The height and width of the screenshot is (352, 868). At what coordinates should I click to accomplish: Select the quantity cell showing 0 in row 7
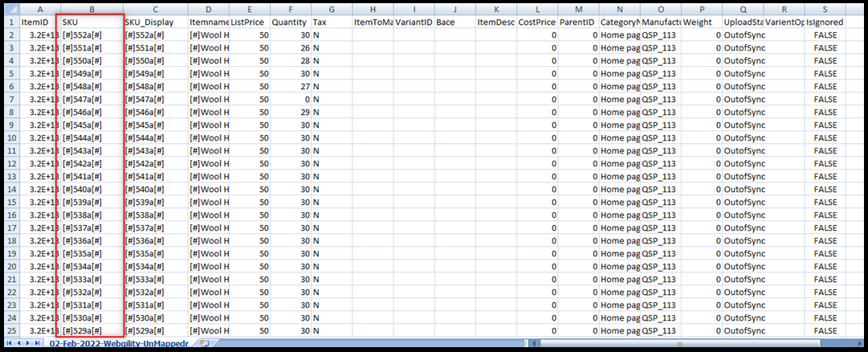click(x=290, y=99)
